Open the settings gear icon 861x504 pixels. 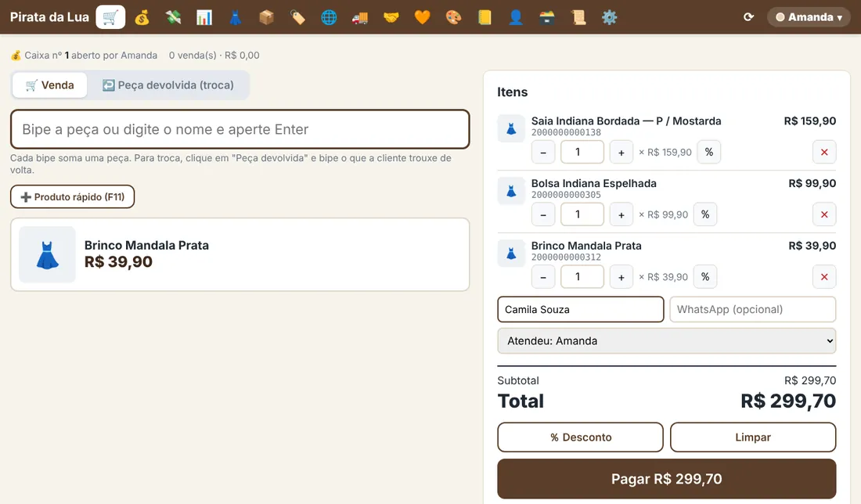pos(610,17)
